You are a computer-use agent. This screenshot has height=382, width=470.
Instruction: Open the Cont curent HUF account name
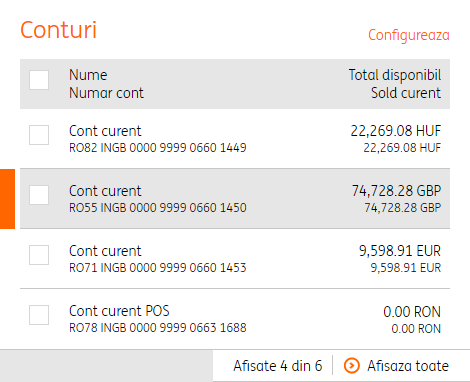click(x=105, y=131)
